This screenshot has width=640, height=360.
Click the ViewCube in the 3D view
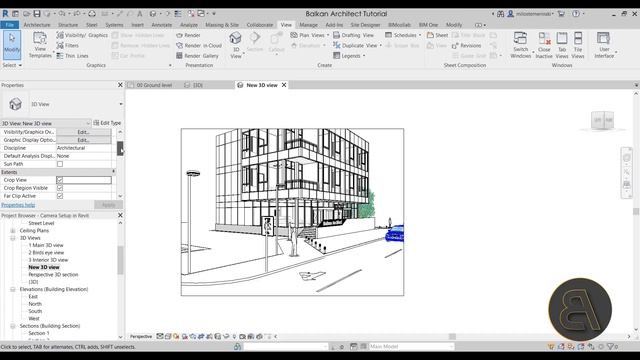(x=602, y=120)
